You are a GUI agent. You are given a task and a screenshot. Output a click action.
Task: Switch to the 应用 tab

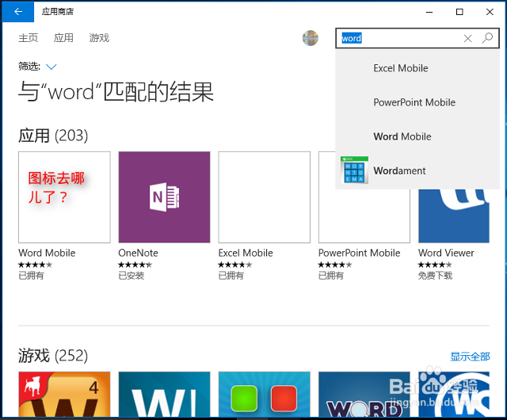63,38
